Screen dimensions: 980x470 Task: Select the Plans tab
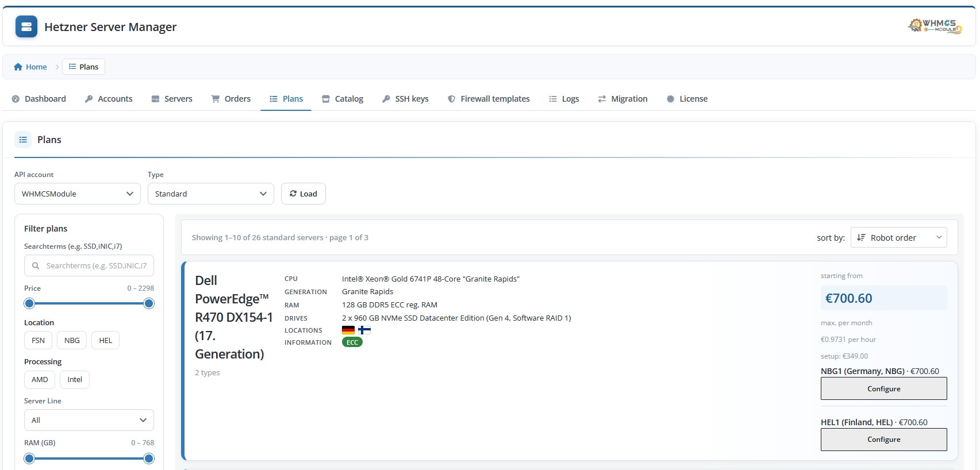(286, 99)
